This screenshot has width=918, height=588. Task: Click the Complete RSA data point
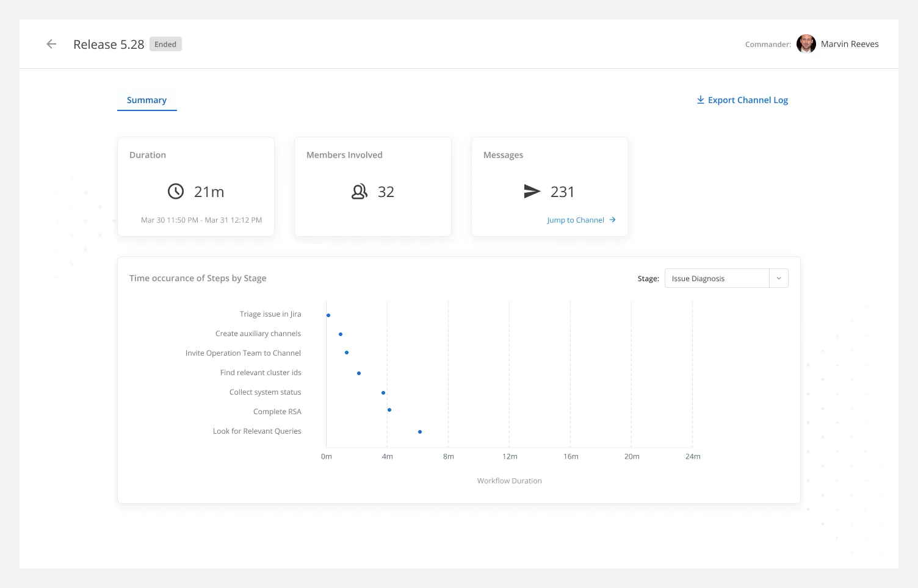click(389, 410)
